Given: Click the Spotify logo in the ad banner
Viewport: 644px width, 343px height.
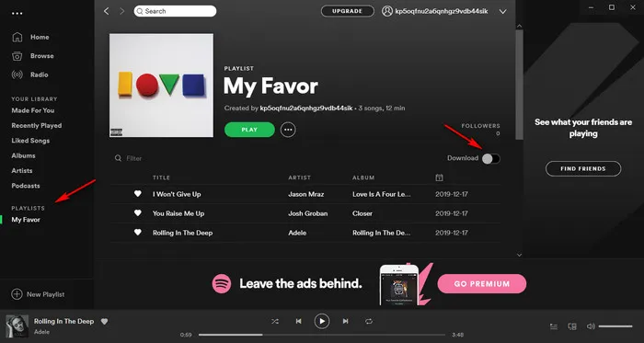Looking at the screenshot, I should 222,283.
